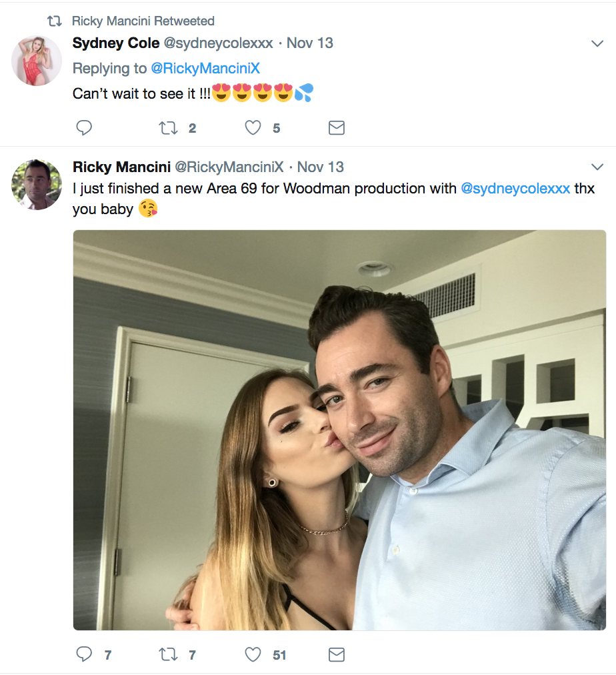Share Area 69 tweet via envelope icon

[337, 654]
